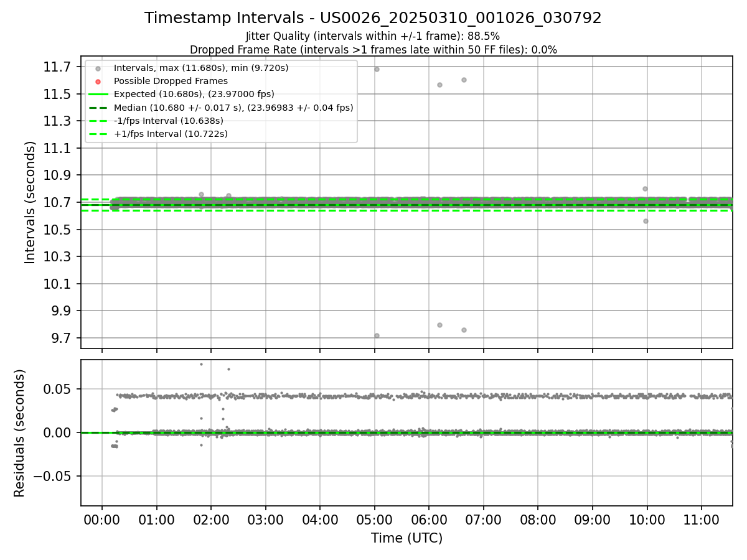Screen dimensions: 747x560
Task: Select the "Jitter Quality" 88.5% subtitle line
Action: click(373, 36)
